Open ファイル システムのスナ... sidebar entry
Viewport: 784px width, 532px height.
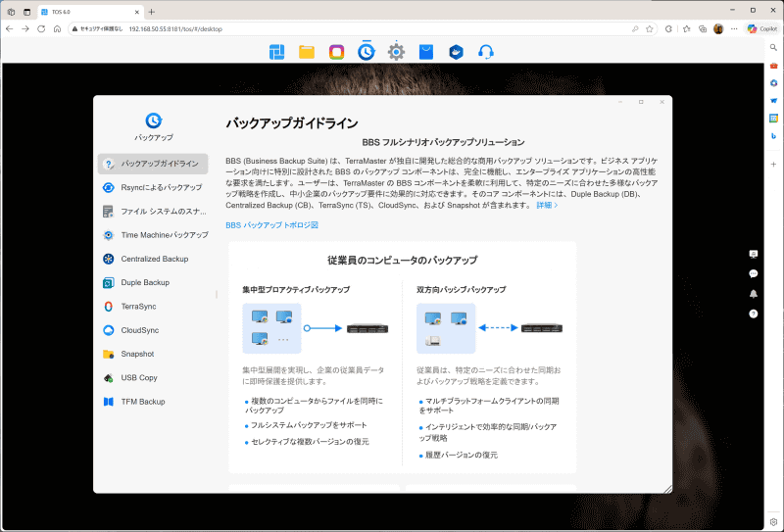coord(153,211)
